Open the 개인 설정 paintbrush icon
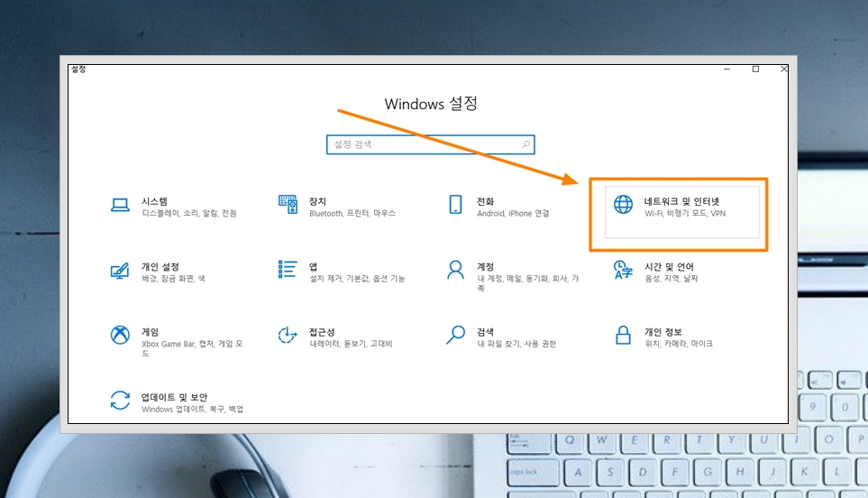Viewport: 868px width, 498px height. tap(120, 271)
